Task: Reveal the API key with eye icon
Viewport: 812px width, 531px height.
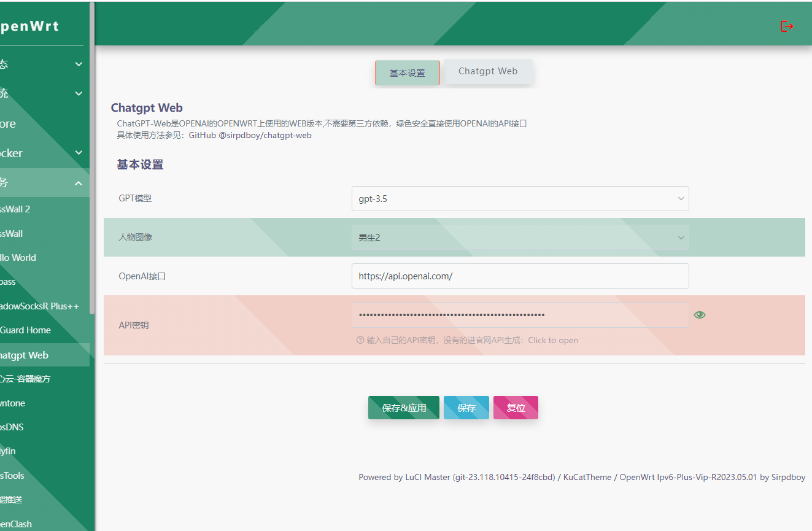Action: point(700,315)
